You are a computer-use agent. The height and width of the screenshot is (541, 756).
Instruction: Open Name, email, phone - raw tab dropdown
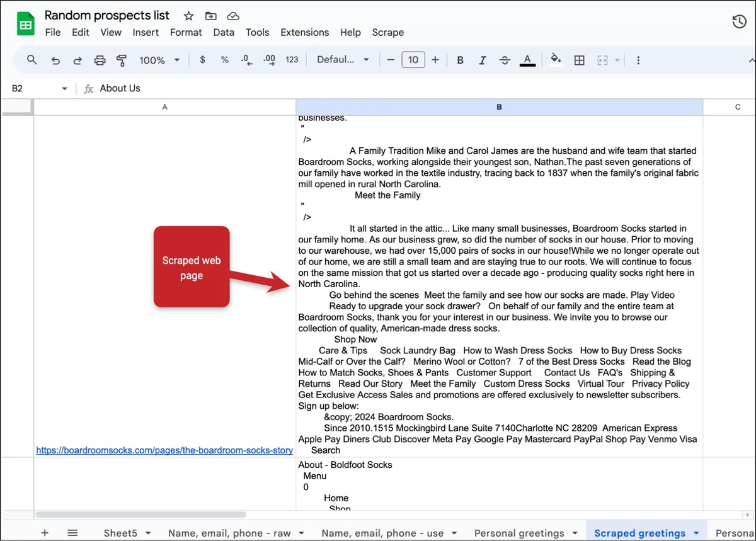pos(301,533)
